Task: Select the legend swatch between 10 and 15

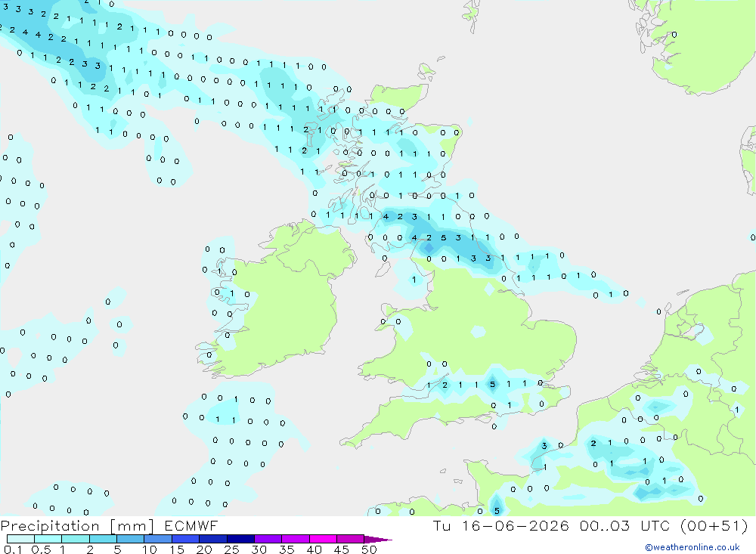Action: coord(158,539)
